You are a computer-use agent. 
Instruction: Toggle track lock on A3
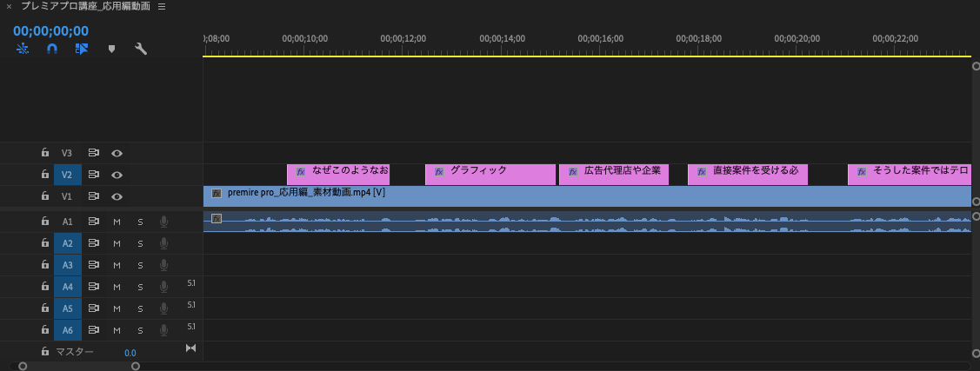click(x=44, y=265)
